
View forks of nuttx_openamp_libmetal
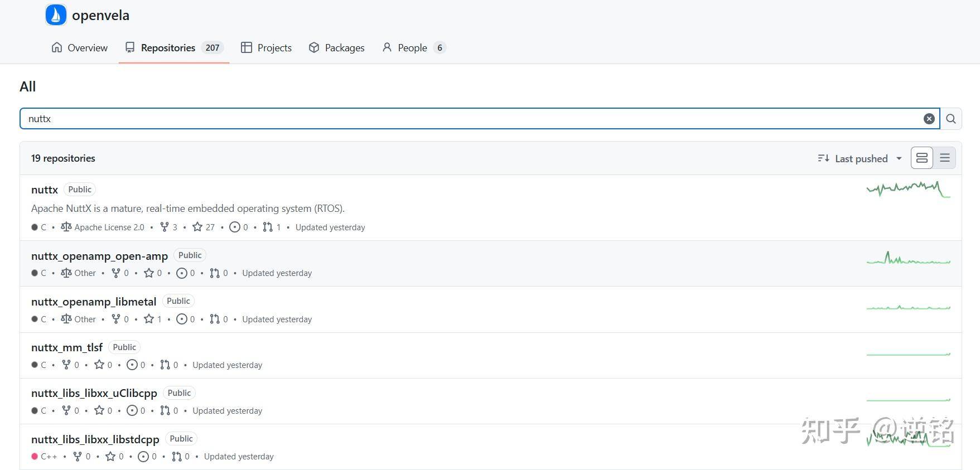(x=120, y=319)
